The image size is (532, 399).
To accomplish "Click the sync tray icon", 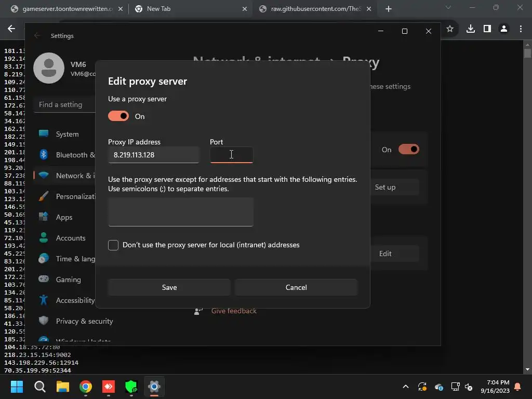I will point(422,387).
